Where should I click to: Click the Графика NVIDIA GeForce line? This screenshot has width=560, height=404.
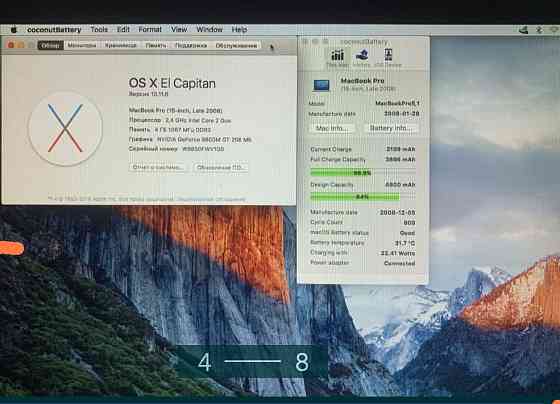tap(190, 140)
